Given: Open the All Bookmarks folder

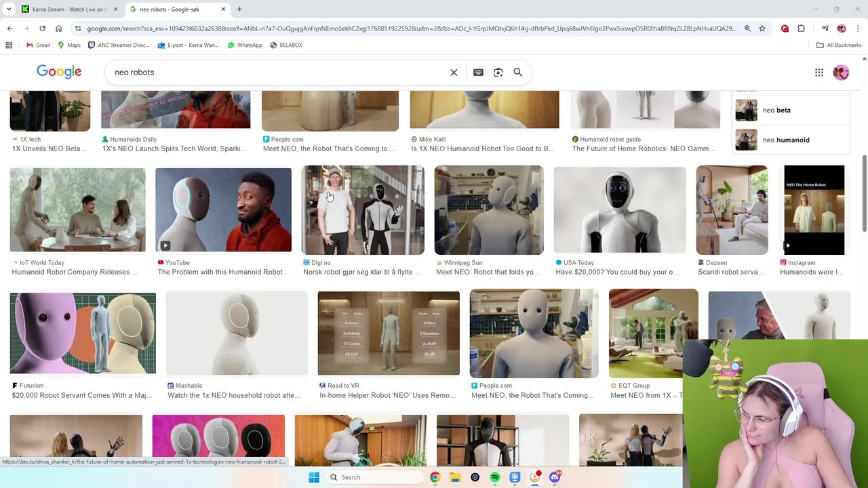Looking at the screenshot, I should [839, 45].
